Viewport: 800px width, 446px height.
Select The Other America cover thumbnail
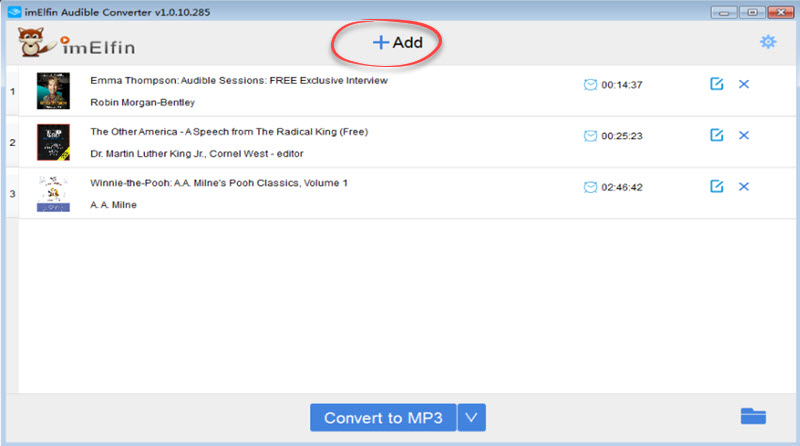tap(53, 142)
